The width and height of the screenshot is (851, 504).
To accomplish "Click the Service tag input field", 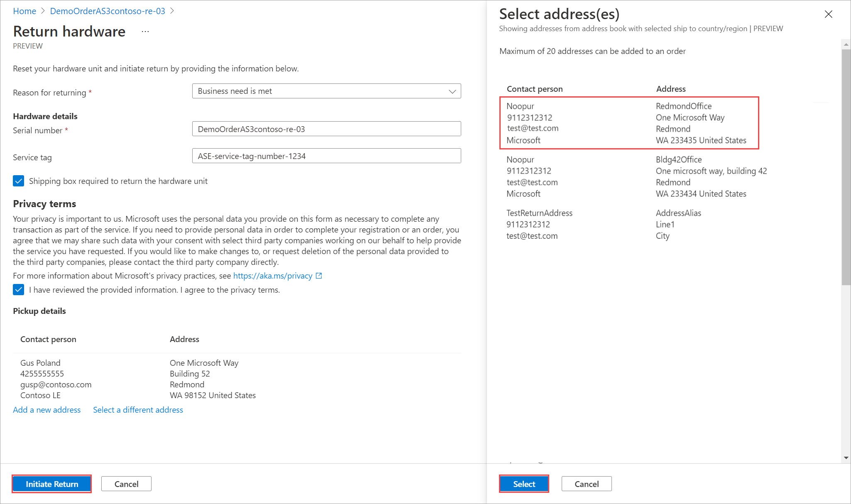I will click(326, 156).
